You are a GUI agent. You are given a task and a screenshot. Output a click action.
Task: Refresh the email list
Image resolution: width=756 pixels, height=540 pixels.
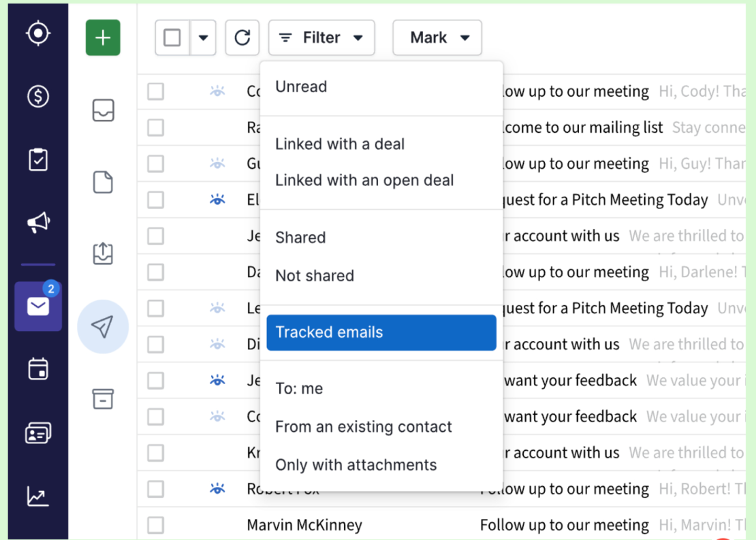(242, 37)
